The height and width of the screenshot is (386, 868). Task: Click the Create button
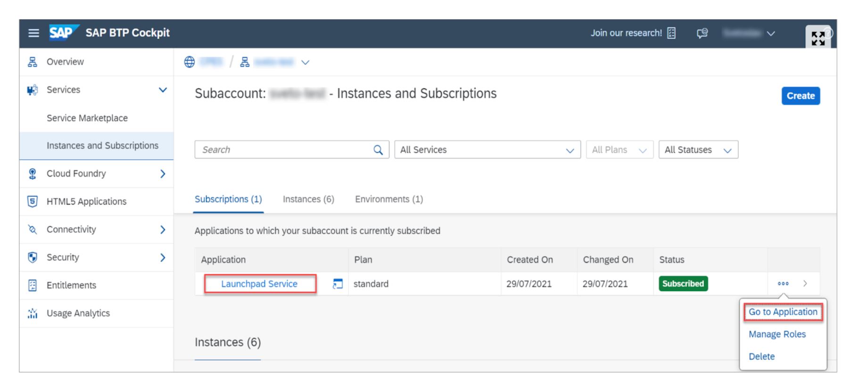801,96
